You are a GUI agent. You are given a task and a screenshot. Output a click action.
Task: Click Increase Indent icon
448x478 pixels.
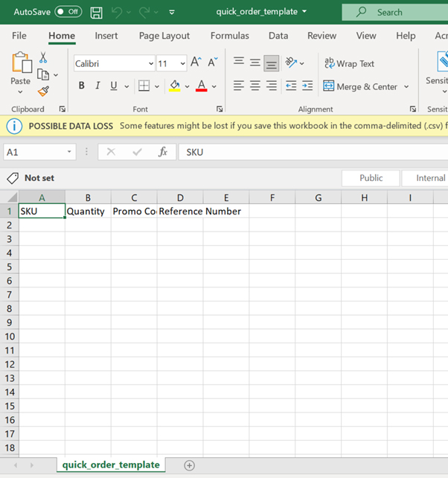tap(307, 86)
